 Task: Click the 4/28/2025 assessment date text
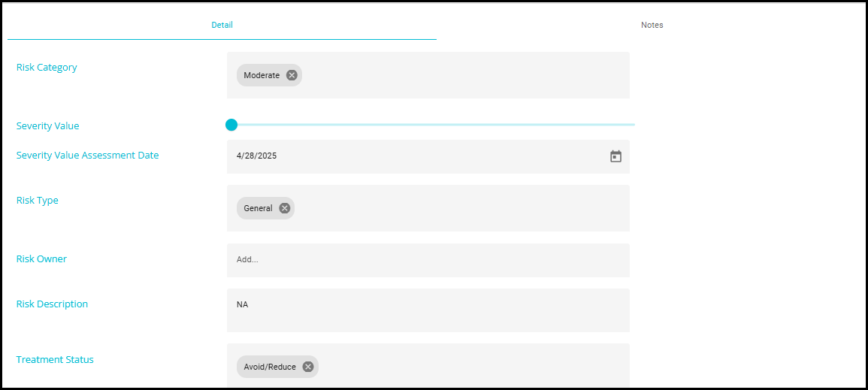click(257, 156)
